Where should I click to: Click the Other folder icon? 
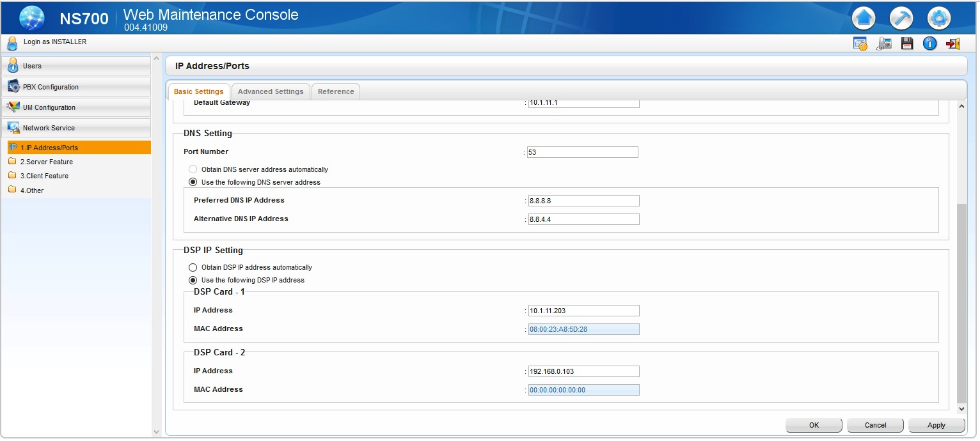[x=12, y=190]
